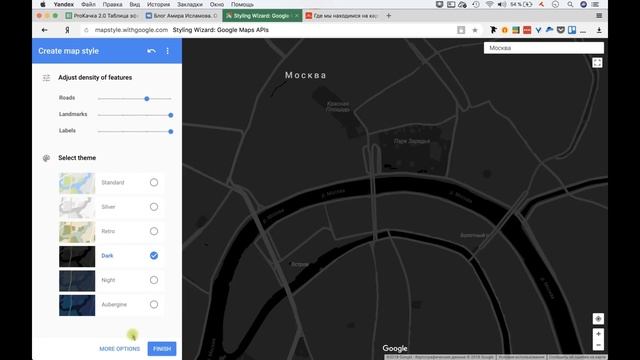Click the Москва city label on the map
Image resolution: width=640 pixels, height=360 pixels.
tap(305, 75)
